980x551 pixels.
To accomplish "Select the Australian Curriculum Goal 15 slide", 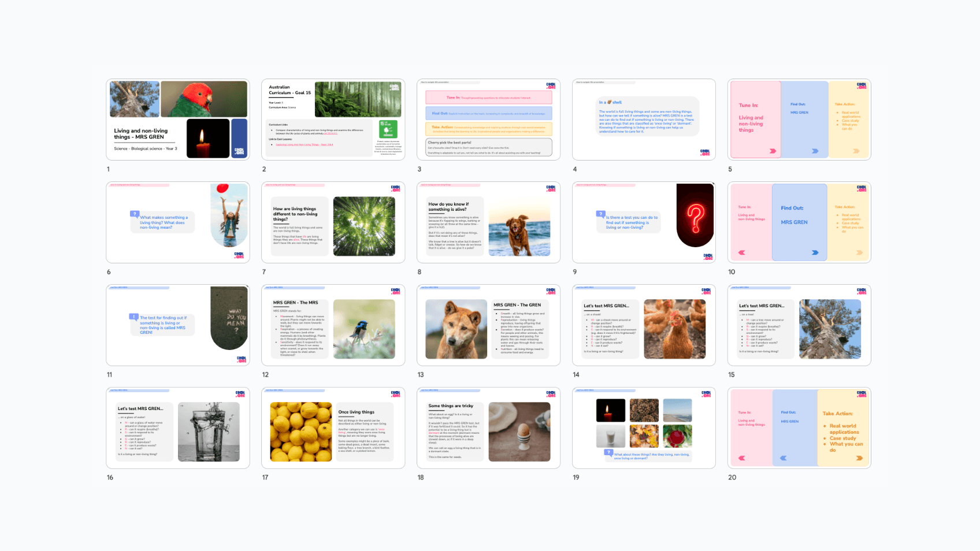I will [333, 120].
